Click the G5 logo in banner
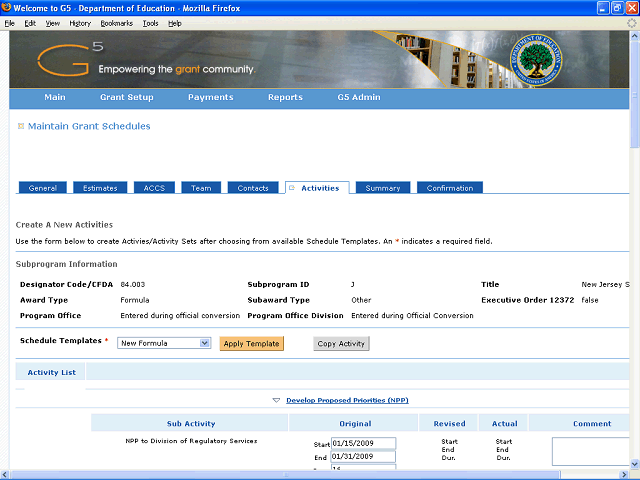The image size is (640, 480). pos(70,60)
